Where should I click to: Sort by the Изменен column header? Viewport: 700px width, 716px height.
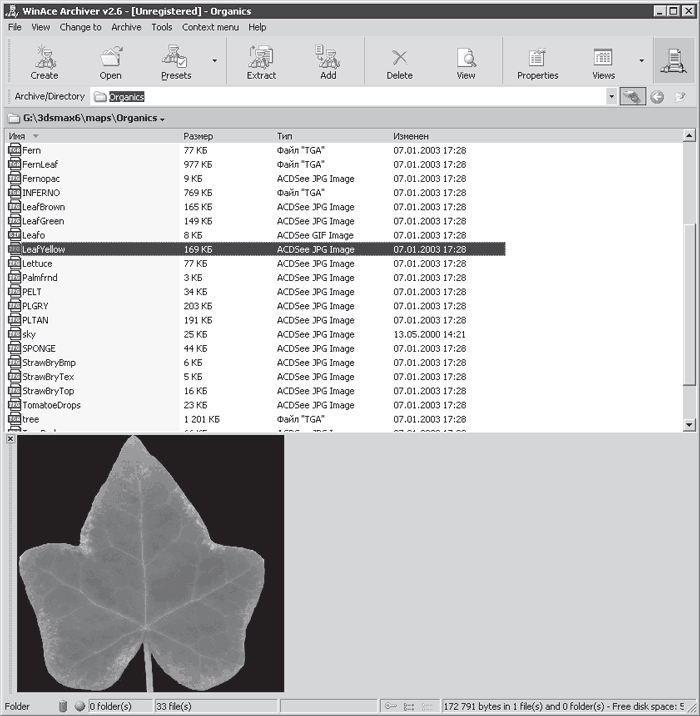tap(448, 136)
